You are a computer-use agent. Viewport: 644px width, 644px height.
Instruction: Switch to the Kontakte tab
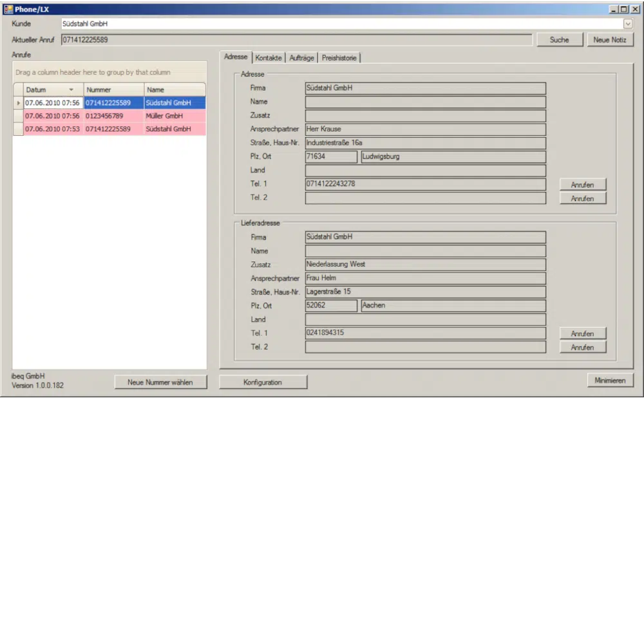coord(269,58)
